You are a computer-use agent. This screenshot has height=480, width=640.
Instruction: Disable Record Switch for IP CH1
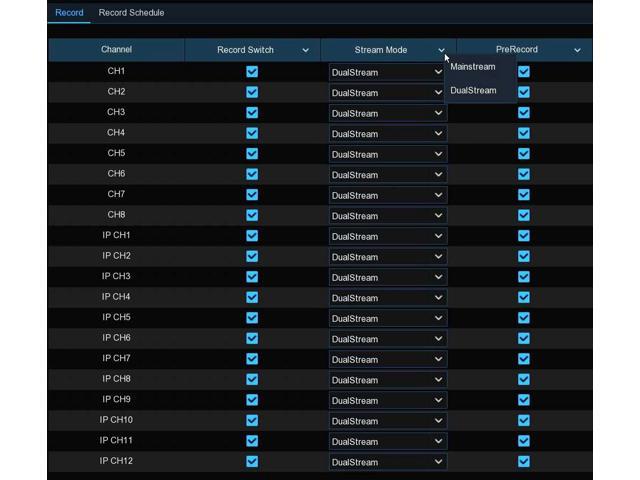point(252,236)
